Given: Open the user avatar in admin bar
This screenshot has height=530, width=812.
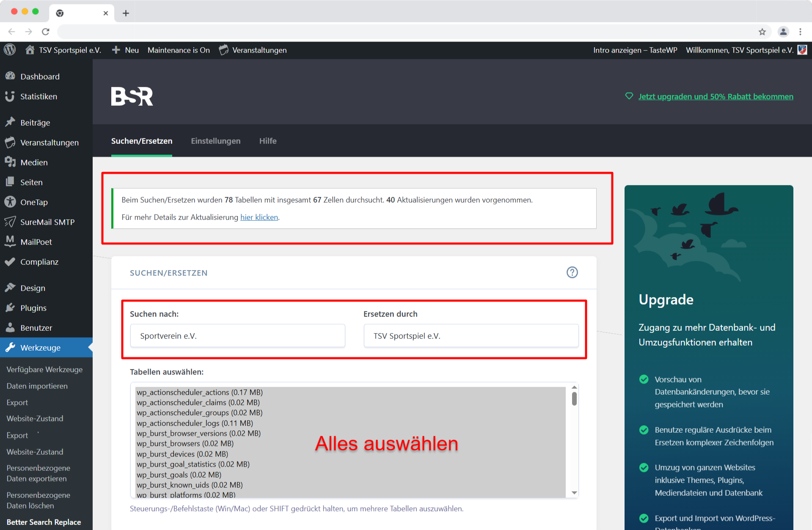Looking at the screenshot, I should tap(802, 50).
